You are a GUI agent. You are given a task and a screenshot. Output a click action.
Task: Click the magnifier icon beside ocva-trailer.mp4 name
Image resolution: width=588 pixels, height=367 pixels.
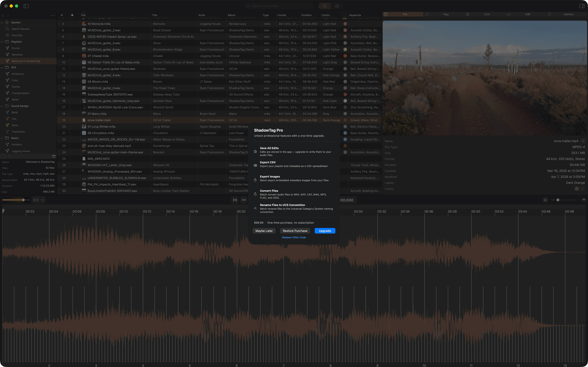[x=583, y=141]
